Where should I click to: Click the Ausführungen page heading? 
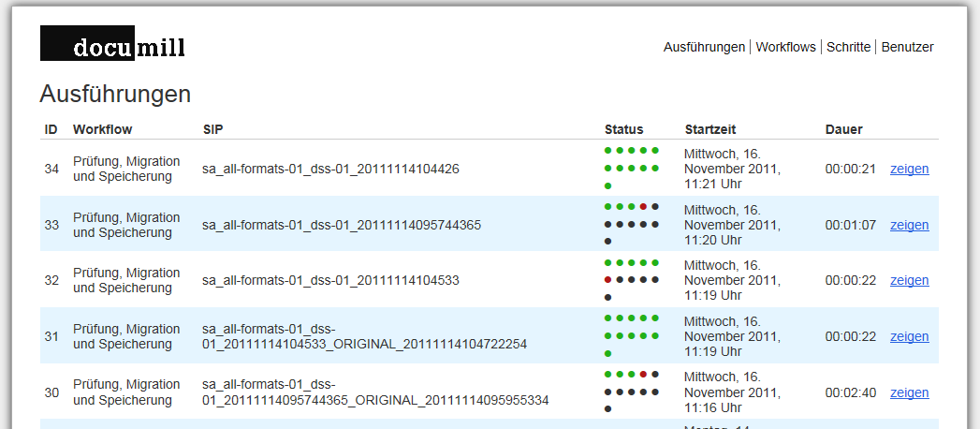(x=115, y=94)
